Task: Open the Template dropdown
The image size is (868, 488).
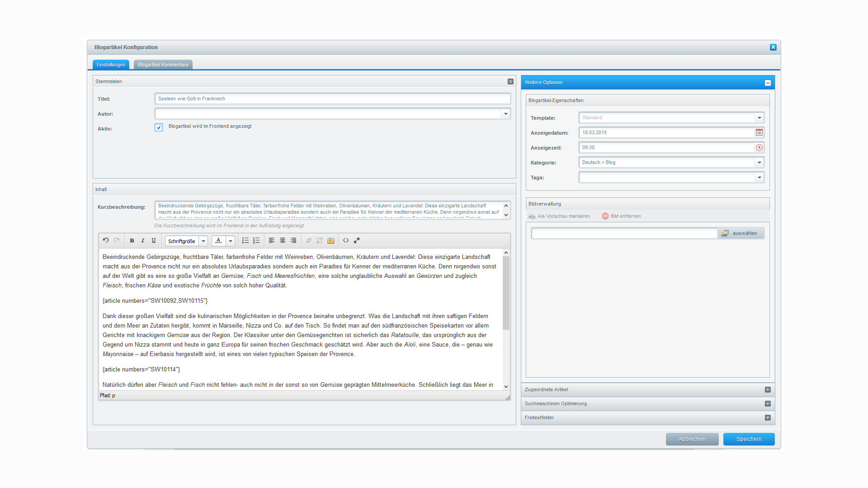Action: point(759,118)
